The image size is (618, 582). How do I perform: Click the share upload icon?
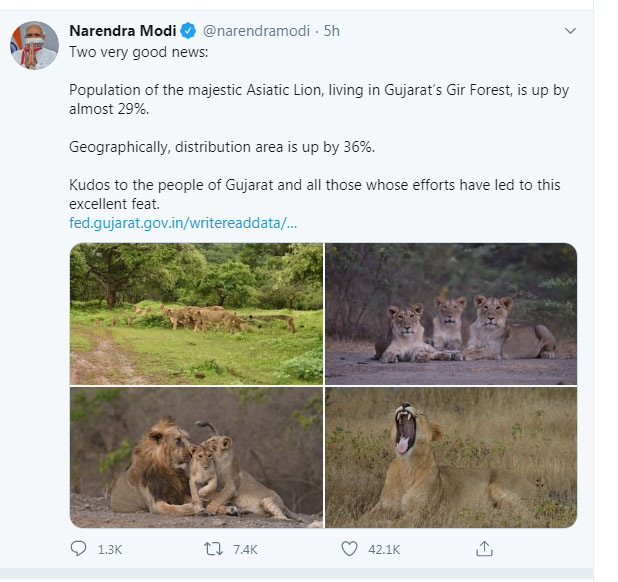[484, 549]
